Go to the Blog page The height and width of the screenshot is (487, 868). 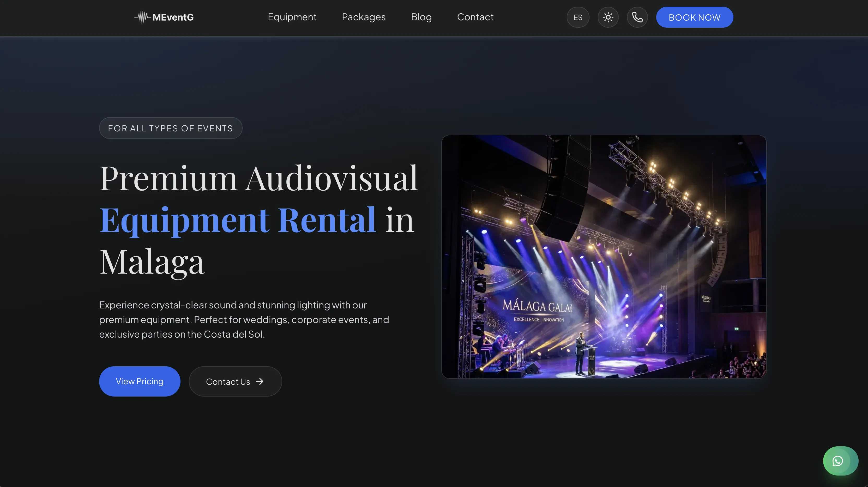(421, 17)
